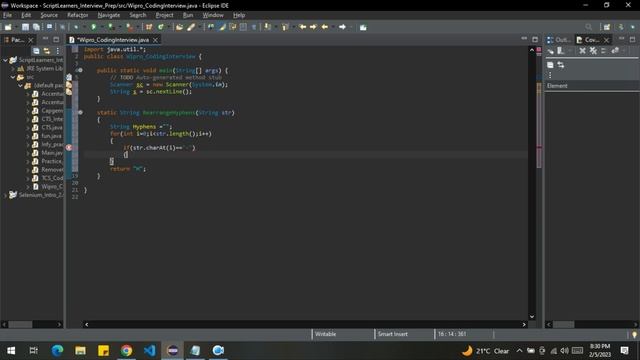Toggle fold marker beside main method
Image resolution: width=640 pixels, height=360 pixels.
[x=80, y=70]
